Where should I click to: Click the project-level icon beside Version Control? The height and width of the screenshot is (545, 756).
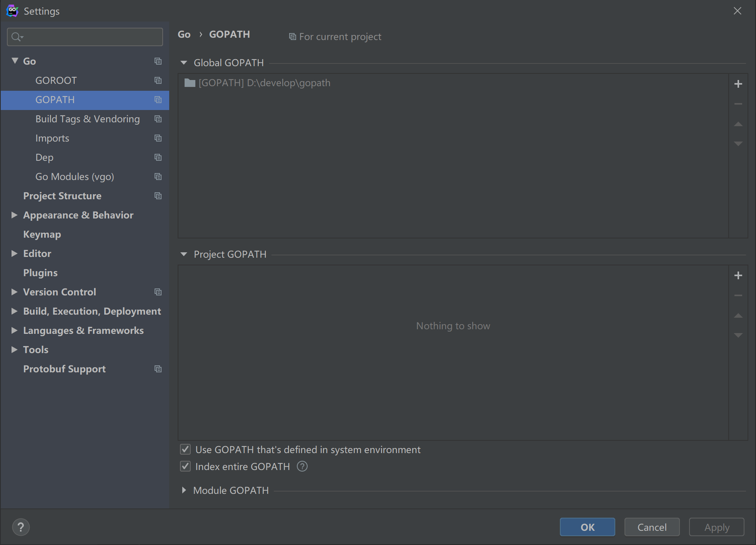pos(158,292)
